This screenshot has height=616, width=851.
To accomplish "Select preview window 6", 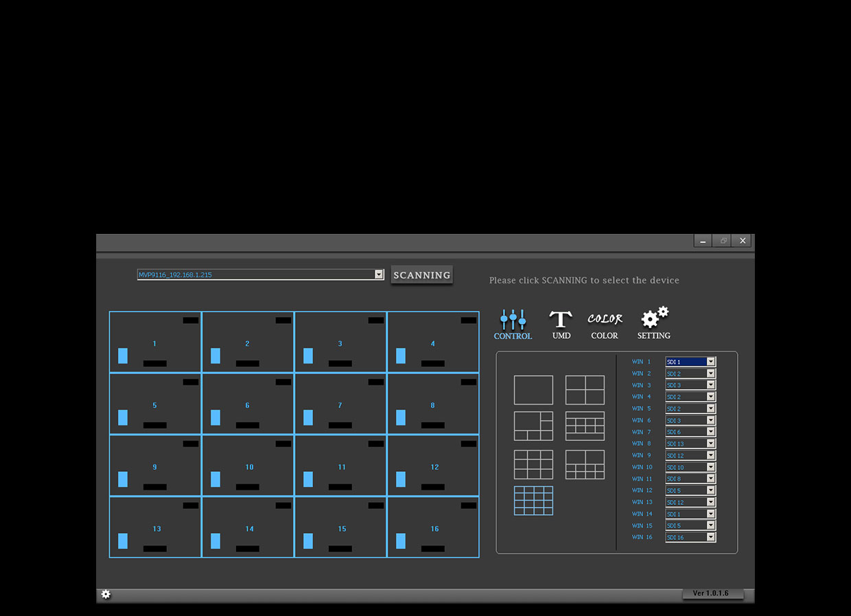I will click(248, 404).
